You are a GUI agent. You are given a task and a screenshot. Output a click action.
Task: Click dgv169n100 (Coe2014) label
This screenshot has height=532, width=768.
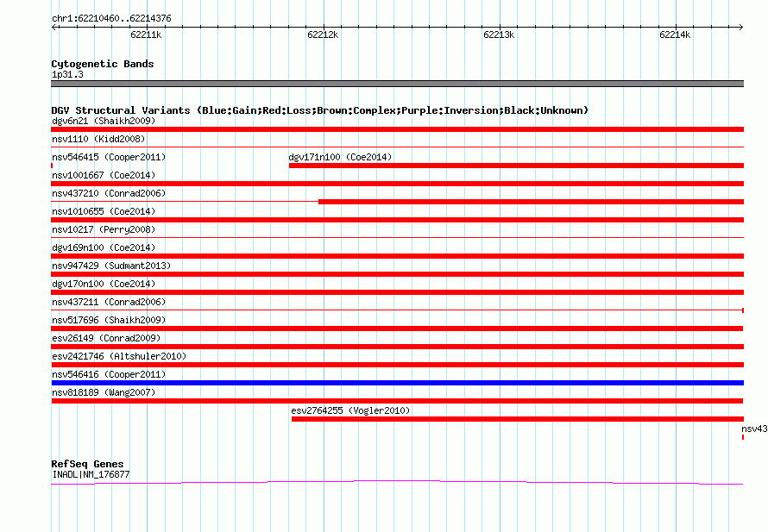click(104, 247)
